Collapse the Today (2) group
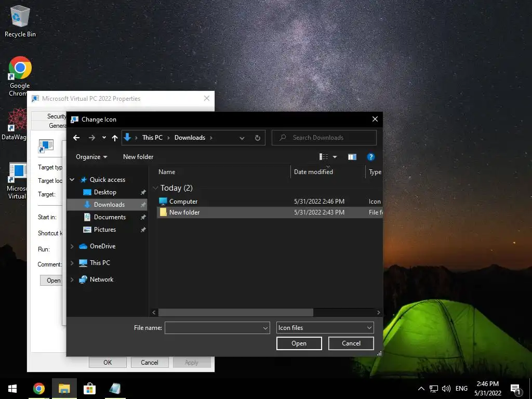The width and height of the screenshot is (532, 399). point(155,188)
